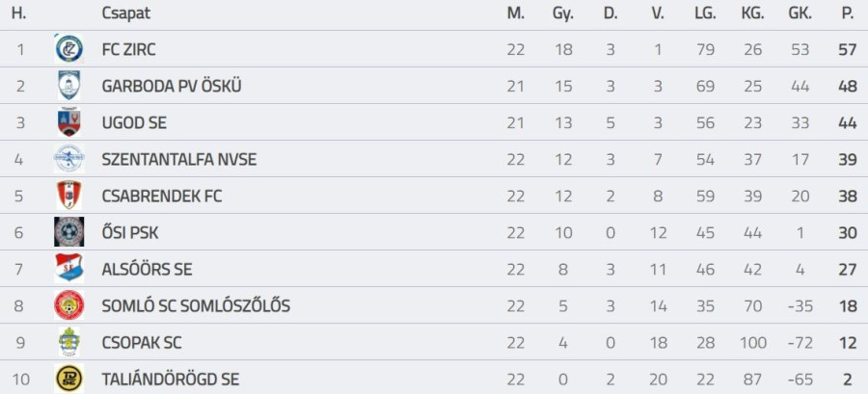This screenshot has width=868, height=394.
Task: Click the H. position column header
Action: point(19,13)
